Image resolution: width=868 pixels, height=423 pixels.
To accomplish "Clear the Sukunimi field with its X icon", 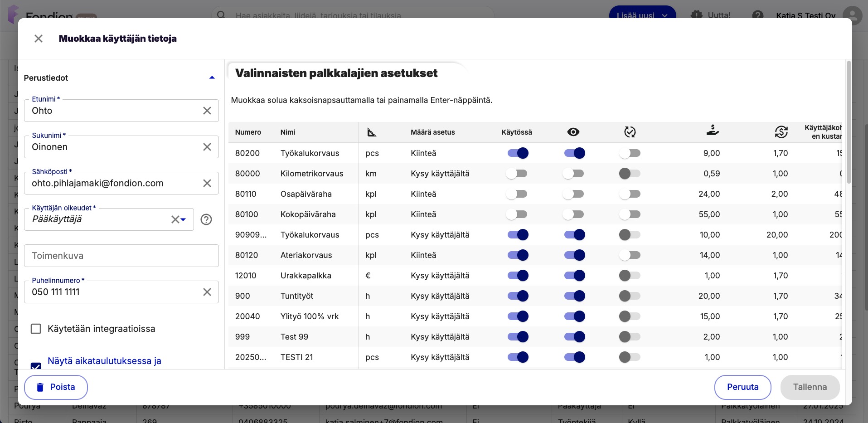I will click(207, 147).
